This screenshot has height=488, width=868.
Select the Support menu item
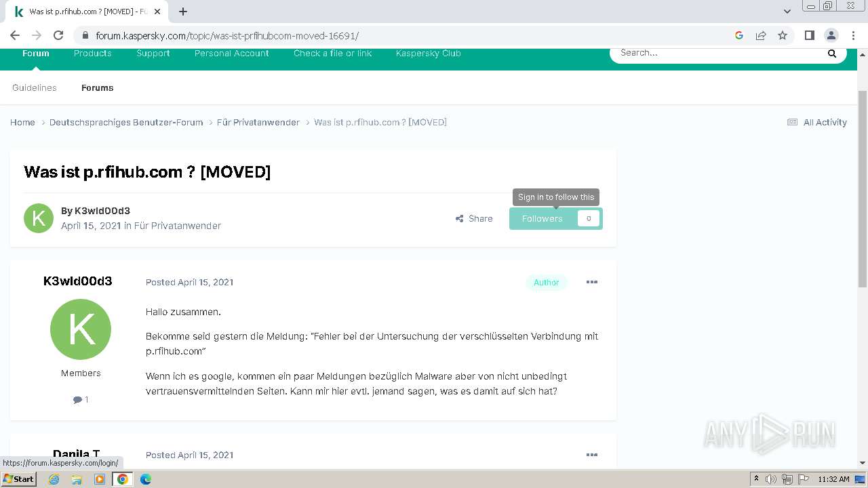tap(153, 54)
